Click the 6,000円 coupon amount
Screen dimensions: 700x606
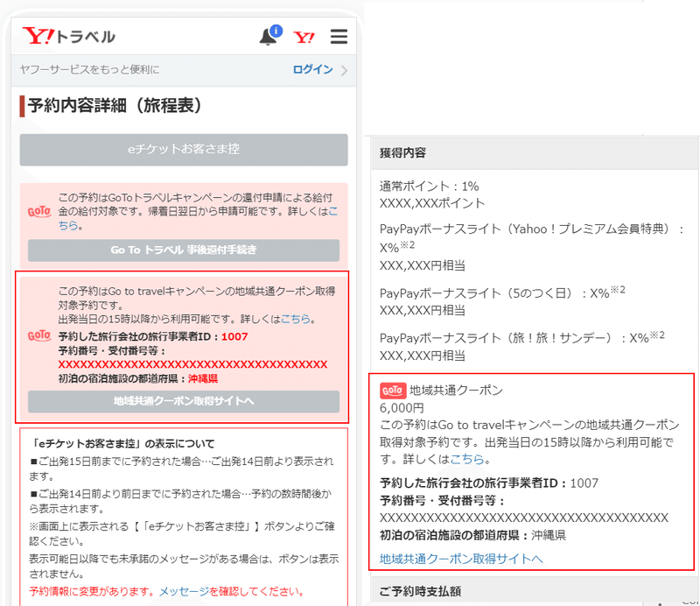(402, 408)
